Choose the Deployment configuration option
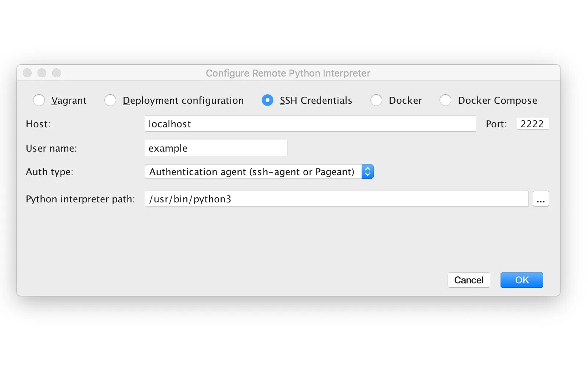The height and width of the screenshot is (368, 588). click(x=110, y=100)
